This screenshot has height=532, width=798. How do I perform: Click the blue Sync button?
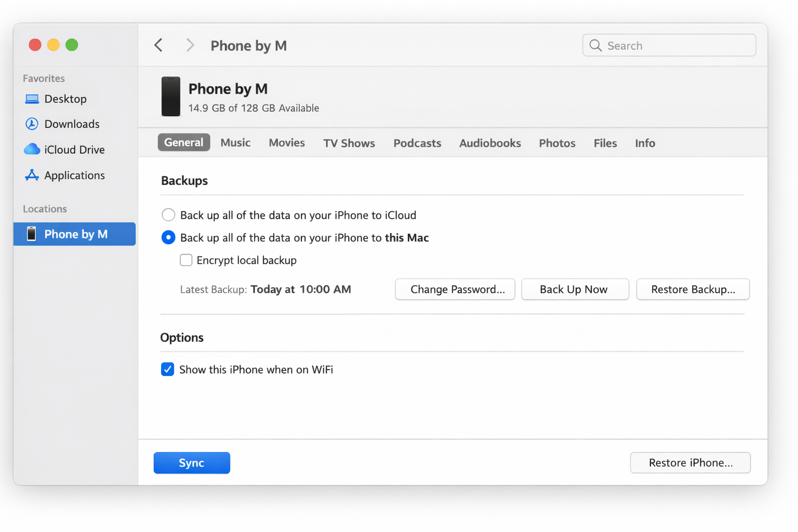(x=192, y=462)
